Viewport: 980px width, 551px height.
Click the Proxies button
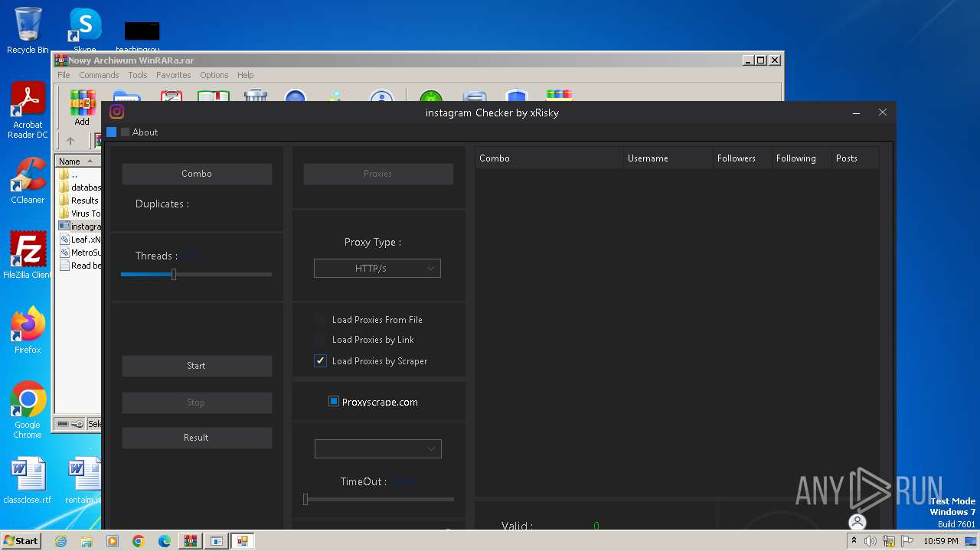(x=378, y=174)
